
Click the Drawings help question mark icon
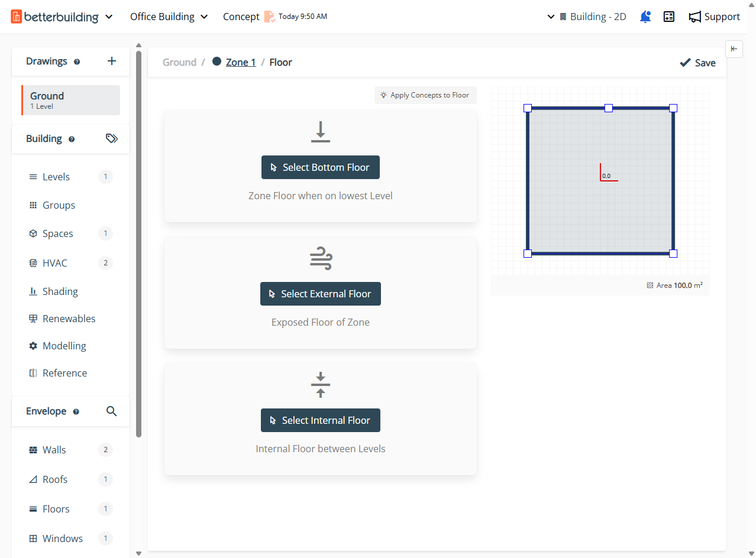click(x=77, y=61)
